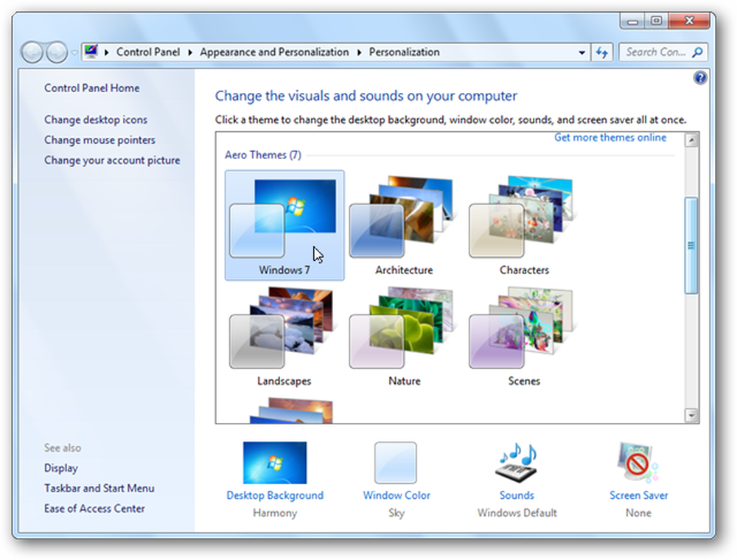This screenshot has width=737, height=560.
Task: Pick the Landscapes theme
Action: [284, 337]
